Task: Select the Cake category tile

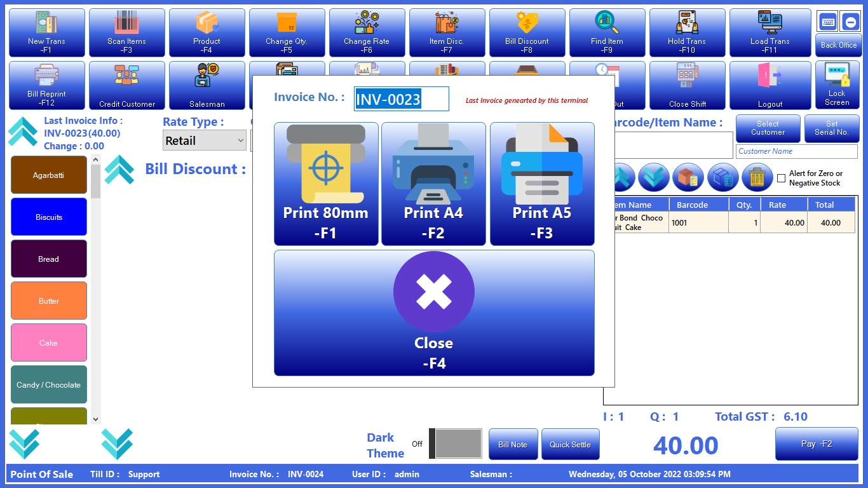Action: point(49,342)
